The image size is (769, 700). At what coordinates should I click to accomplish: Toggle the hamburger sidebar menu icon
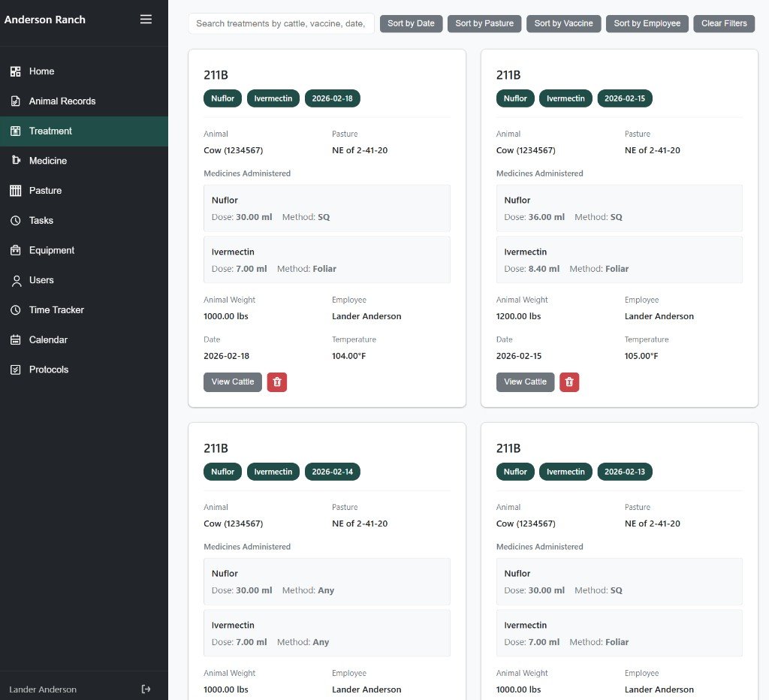(x=146, y=20)
